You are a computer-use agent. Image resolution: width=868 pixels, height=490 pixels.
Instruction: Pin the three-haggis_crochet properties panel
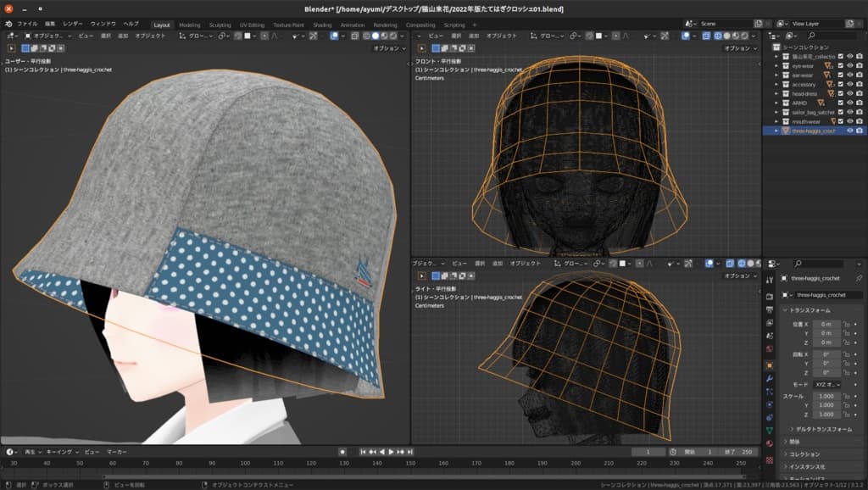click(x=859, y=278)
